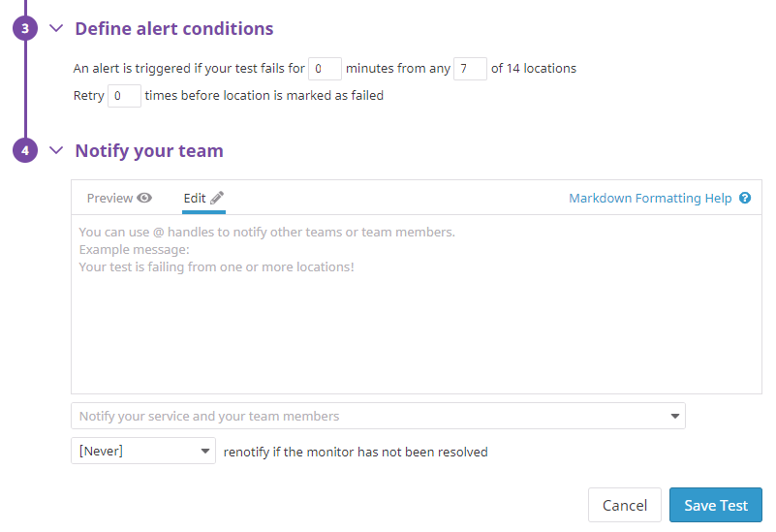Click the step 3 circle icon

pyautogui.click(x=25, y=28)
